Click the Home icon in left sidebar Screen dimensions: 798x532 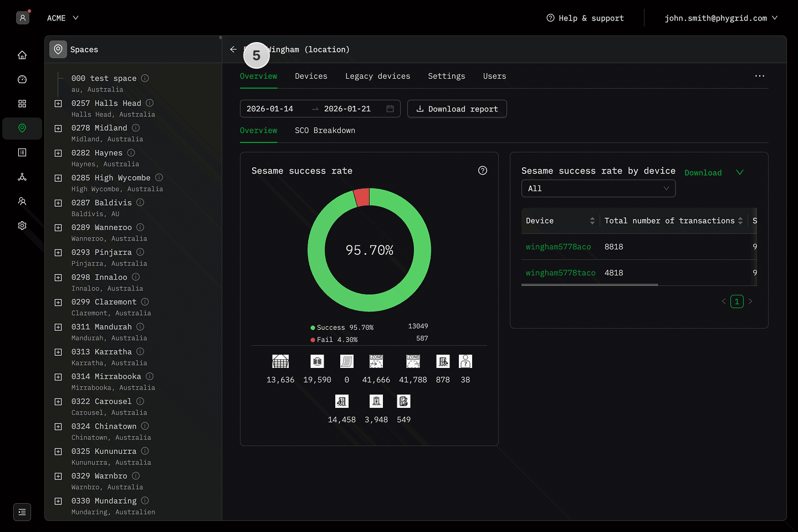[x=22, y=55]
